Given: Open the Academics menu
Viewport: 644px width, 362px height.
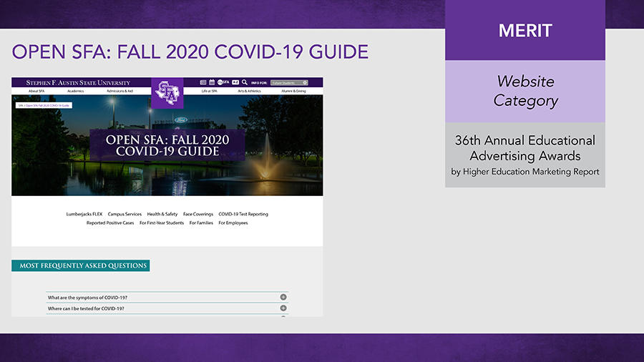Looking at the screenshot, I should tap(76, 92).
